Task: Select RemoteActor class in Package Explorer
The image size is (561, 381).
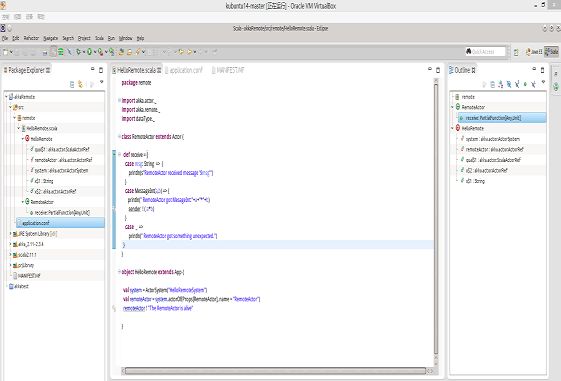Action: click(x=42, y=202)
